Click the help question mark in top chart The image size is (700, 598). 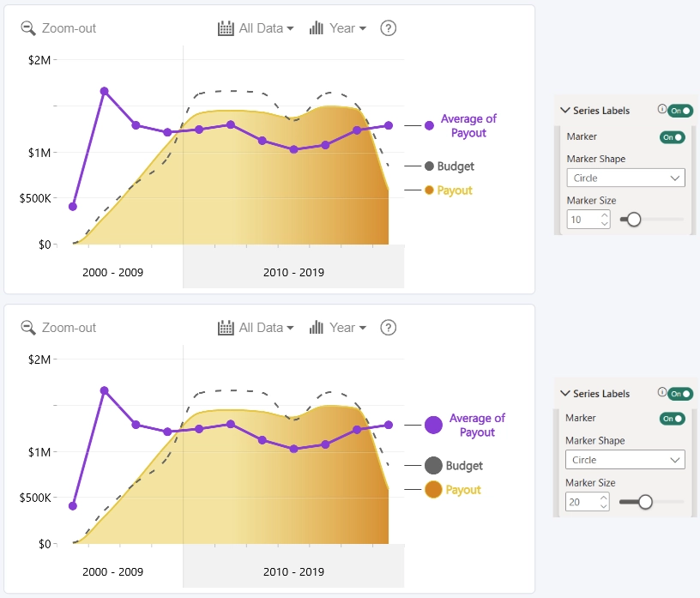(x=388, y=28)
